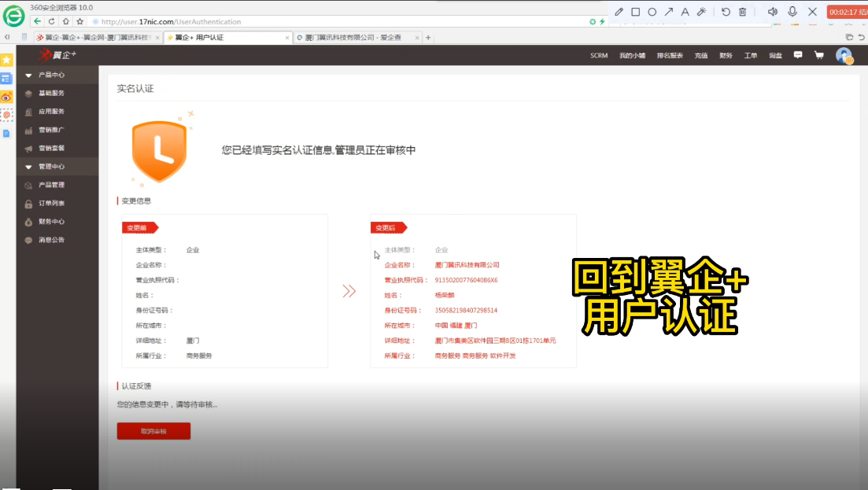Image resolution: width=868 pixels, height=490 pixels.
Task: Click the ID number 350582198407298514 value
Action: point(466,310)
